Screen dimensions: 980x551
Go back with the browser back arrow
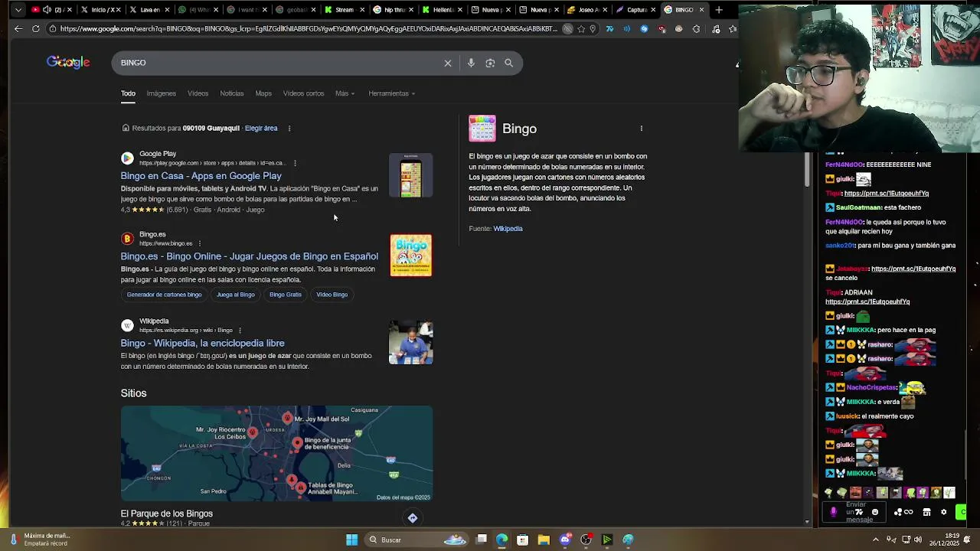[x=18, y=28]
